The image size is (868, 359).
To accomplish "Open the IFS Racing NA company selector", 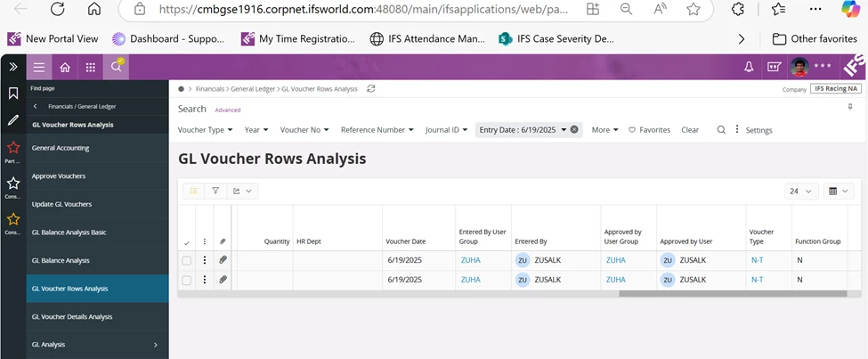I will click(836, 89).
